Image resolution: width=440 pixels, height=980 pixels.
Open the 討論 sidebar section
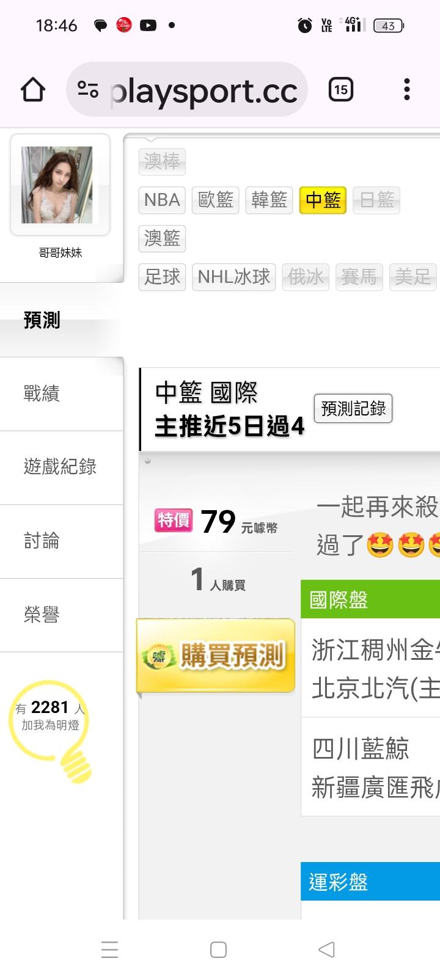point(61,541)
